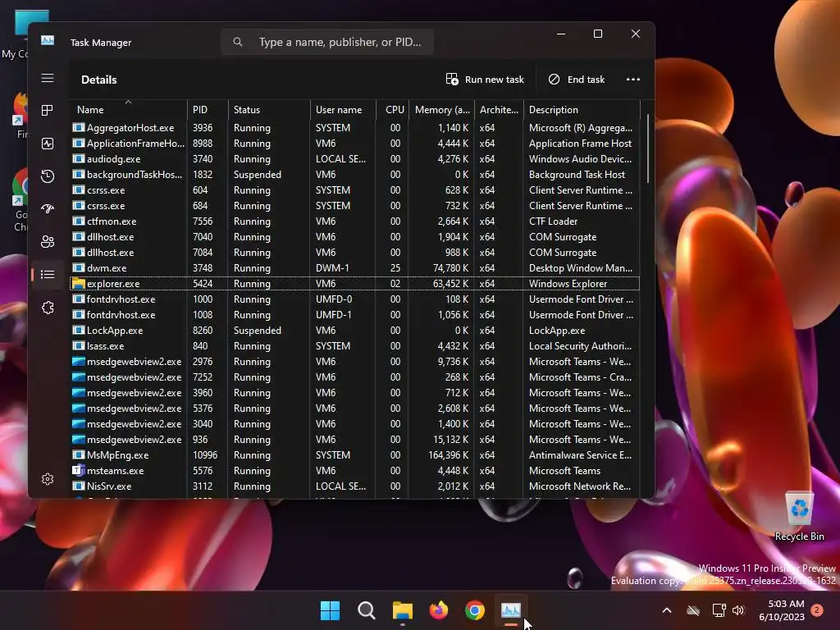Open File Explorer from taskbar
Image resolution: width=840 pixels, height=630 pixels.
coord(402,610)
